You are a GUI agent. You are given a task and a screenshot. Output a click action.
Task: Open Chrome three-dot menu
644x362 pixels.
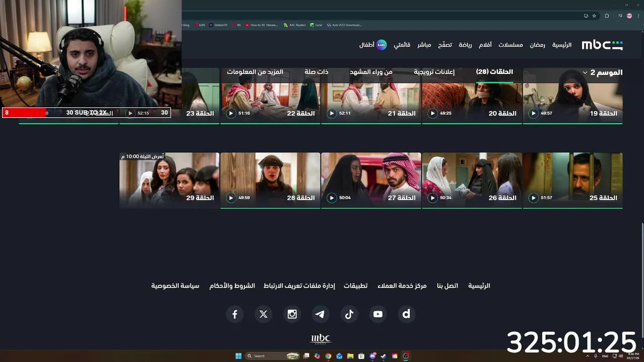coord(638,16)
